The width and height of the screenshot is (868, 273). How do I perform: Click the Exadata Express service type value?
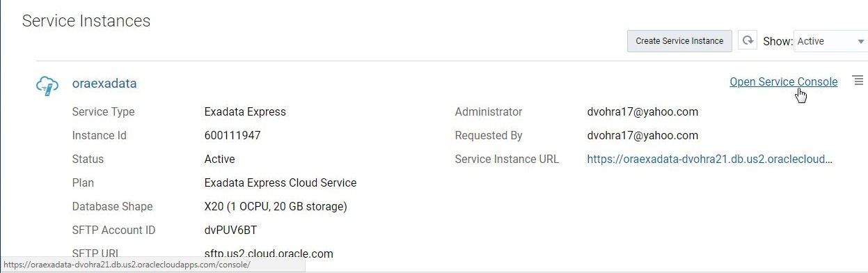coord(245,111)
